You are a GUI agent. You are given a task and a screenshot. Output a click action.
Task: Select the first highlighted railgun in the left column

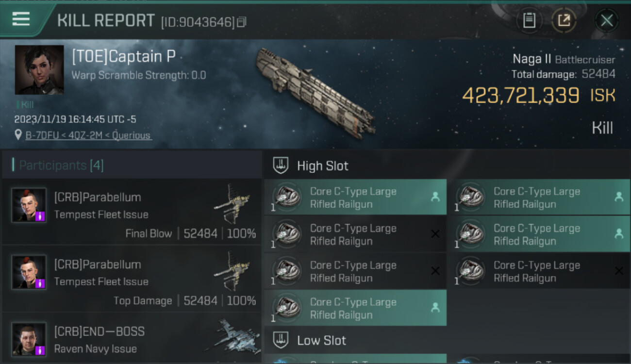tap(355, 198)
